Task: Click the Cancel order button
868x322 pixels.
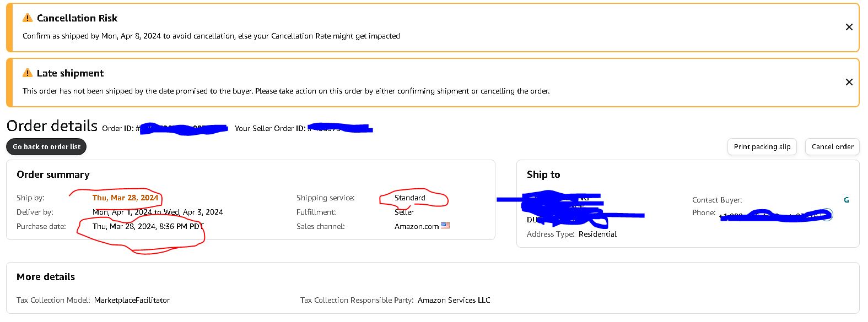Action: tap(832, 147)
